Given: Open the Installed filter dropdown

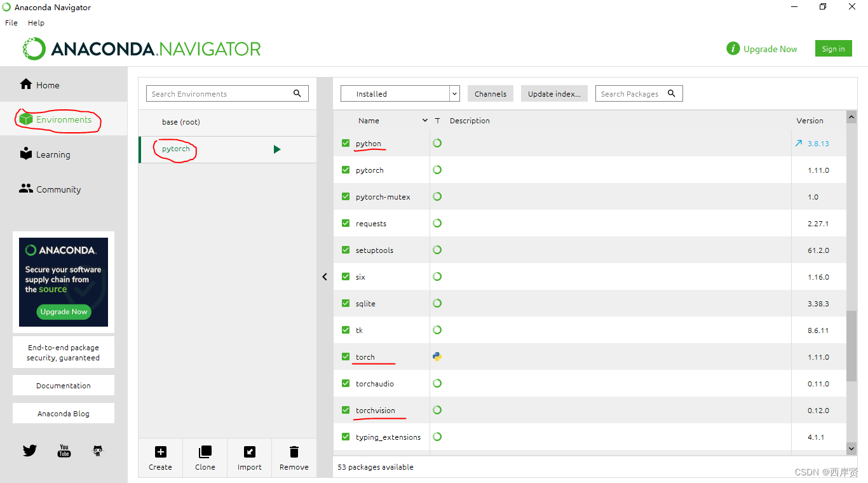Looking at the screenshot, I should [x=400, y=93].
